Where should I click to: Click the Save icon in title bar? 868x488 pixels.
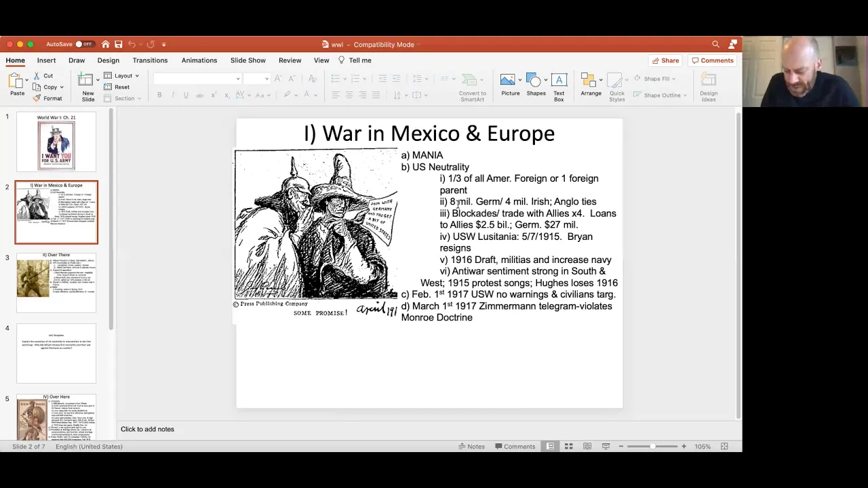[118, 44]
